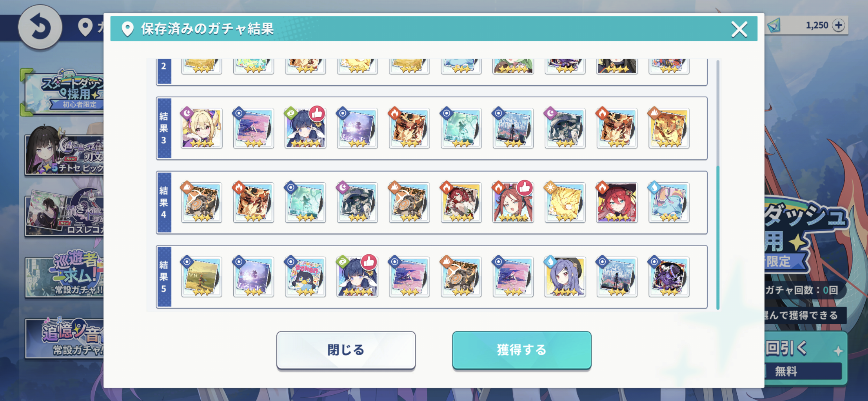Close the 保存済みのガチャ結果 dialog
Viewport: 868px width, 401px height.
739,29
